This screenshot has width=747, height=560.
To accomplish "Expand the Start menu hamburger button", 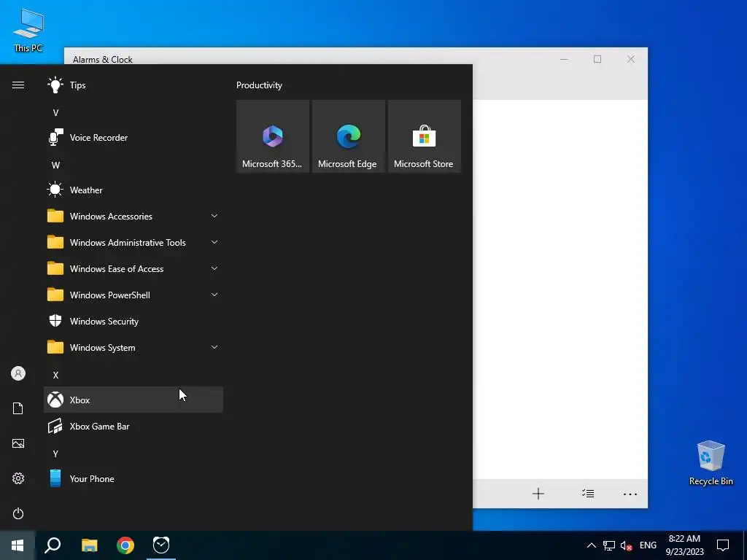I will pos(18,85).
